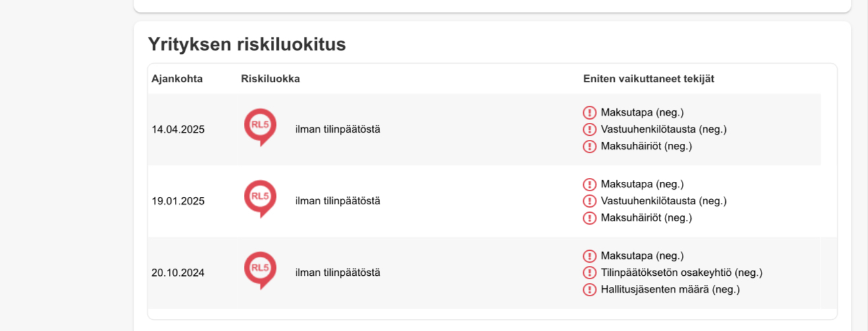Click the Riskiluokka column header
The width and height of the screenshot is (868, 331).
(x=270, y=79)
